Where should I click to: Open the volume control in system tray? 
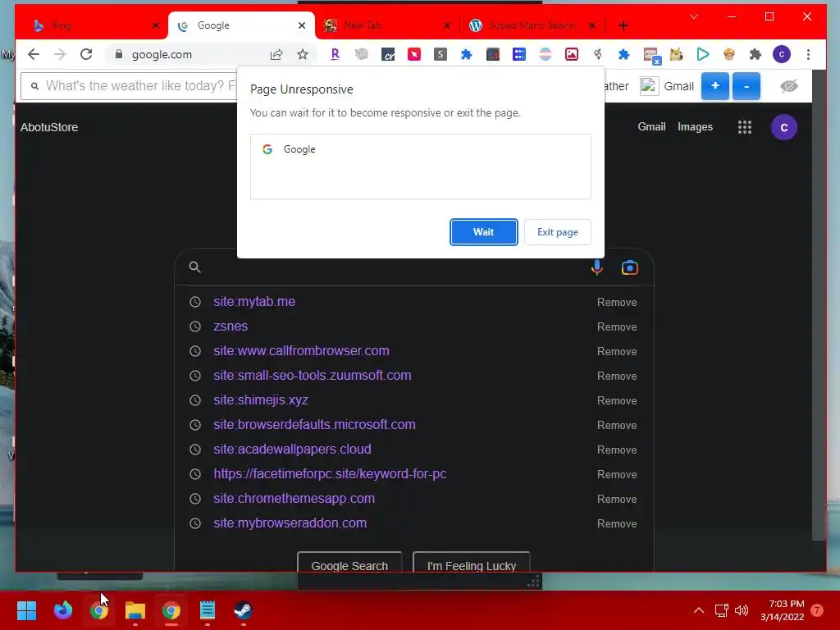pos(742,610)
